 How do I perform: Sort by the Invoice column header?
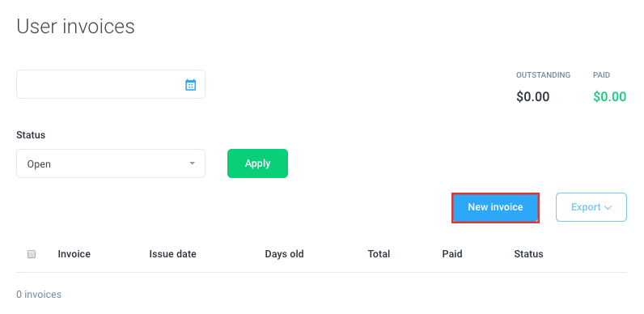(74, 254)
